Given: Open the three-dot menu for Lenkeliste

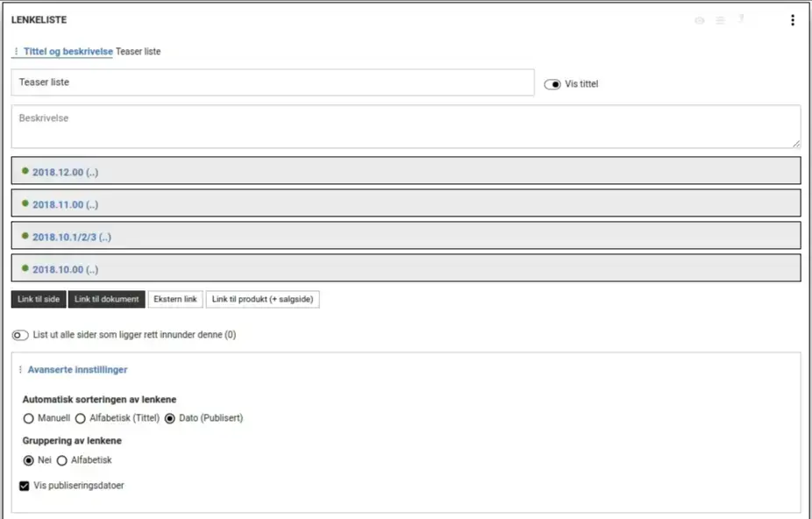Looking at the screenshot, I should (x=793, y=20).
